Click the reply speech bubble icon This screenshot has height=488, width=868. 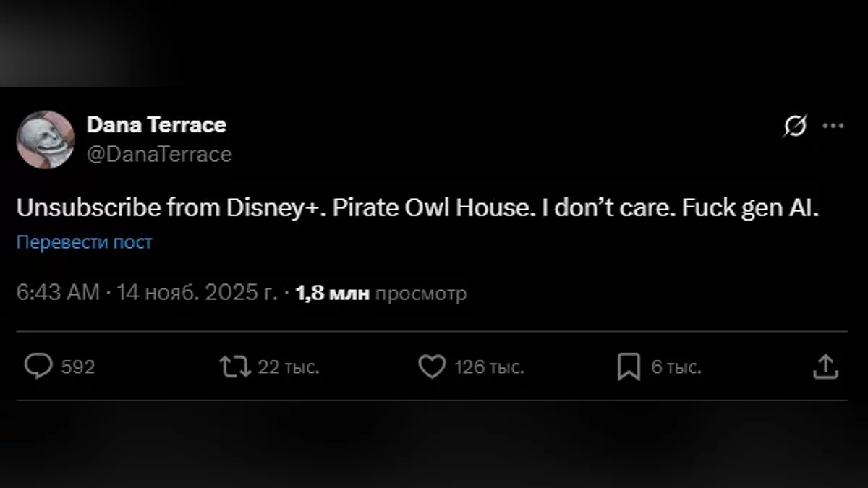click(38, 367)
